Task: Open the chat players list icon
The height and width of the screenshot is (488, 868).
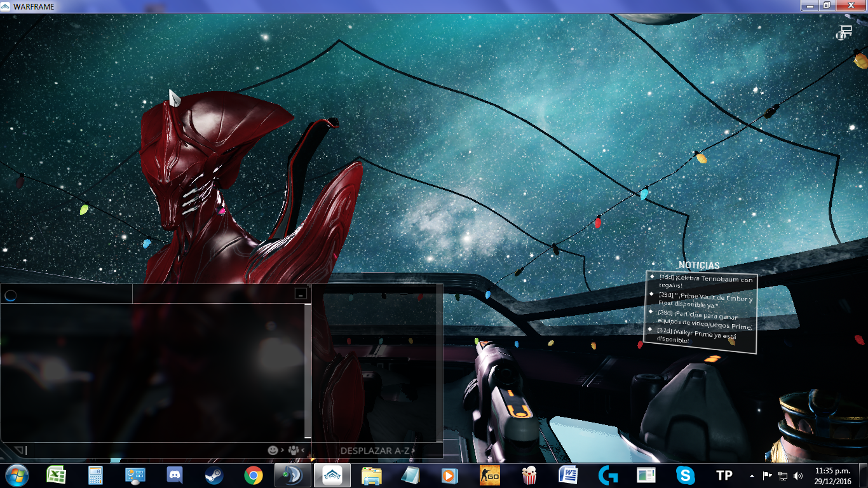Action: tap(294, 450)
